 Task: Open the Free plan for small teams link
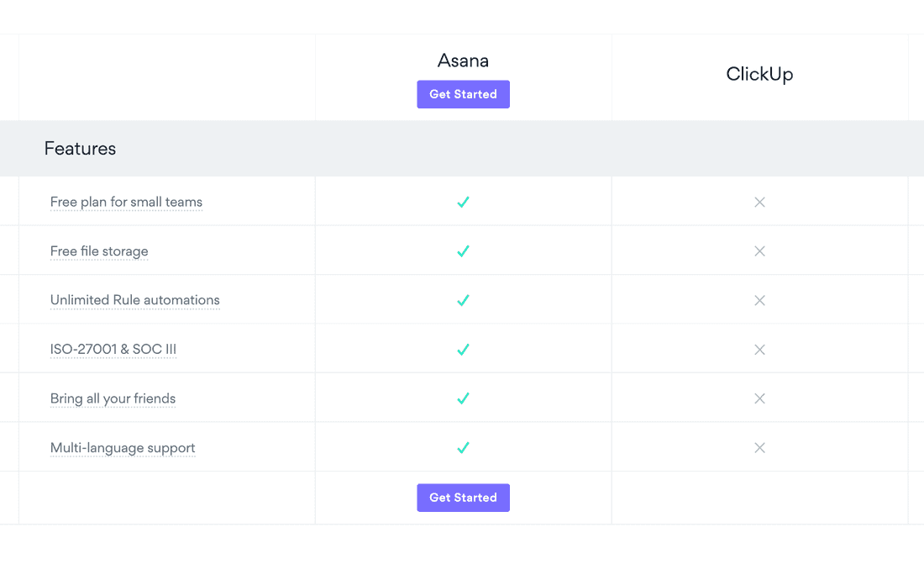[126, 202]
